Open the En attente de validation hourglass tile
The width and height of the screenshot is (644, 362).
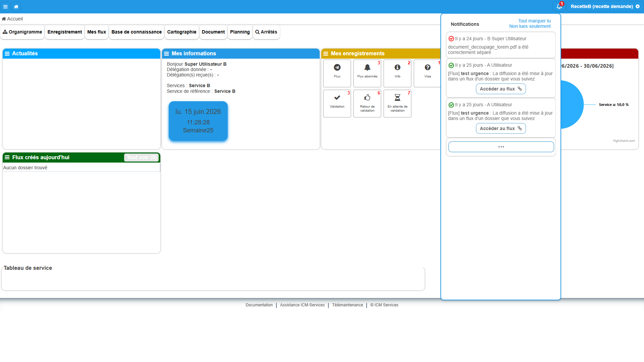(x=397, y=104)
